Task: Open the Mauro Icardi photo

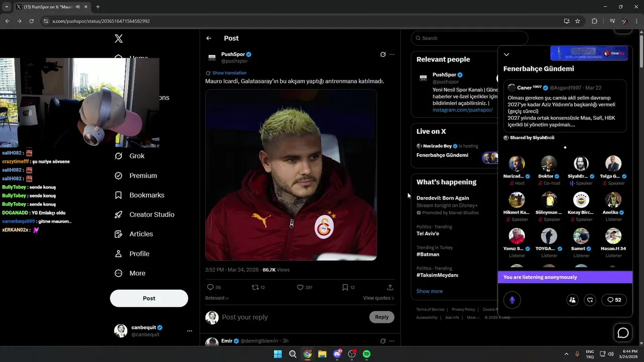Action: click(x=291, y=175)
